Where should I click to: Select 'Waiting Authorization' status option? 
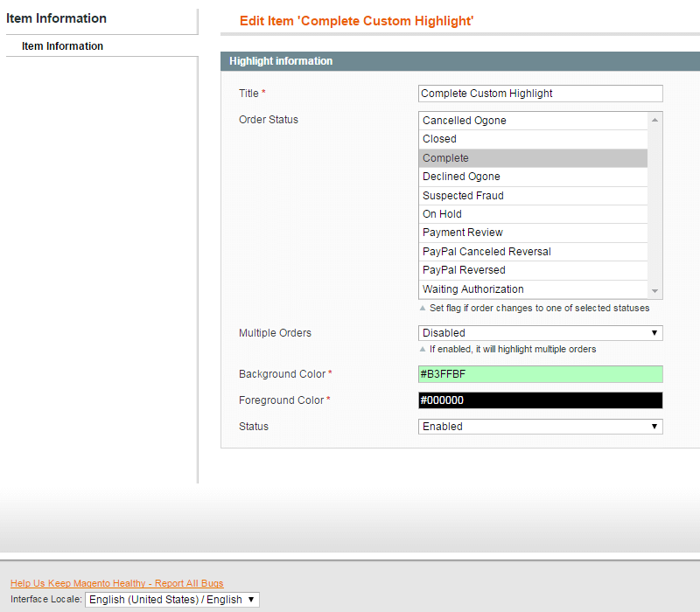coord(532,289)
